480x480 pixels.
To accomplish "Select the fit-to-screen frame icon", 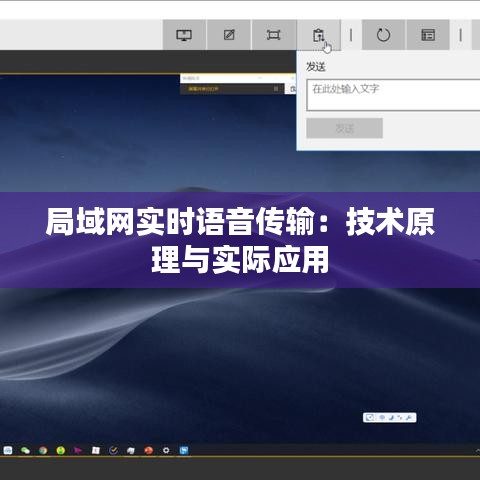I will pos(273,35).
